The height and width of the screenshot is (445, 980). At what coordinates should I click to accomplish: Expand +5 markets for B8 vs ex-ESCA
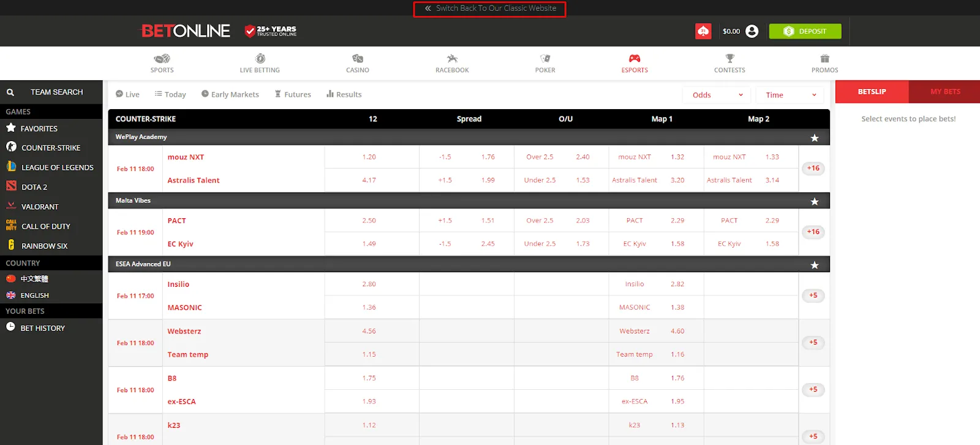click(813, 389)
